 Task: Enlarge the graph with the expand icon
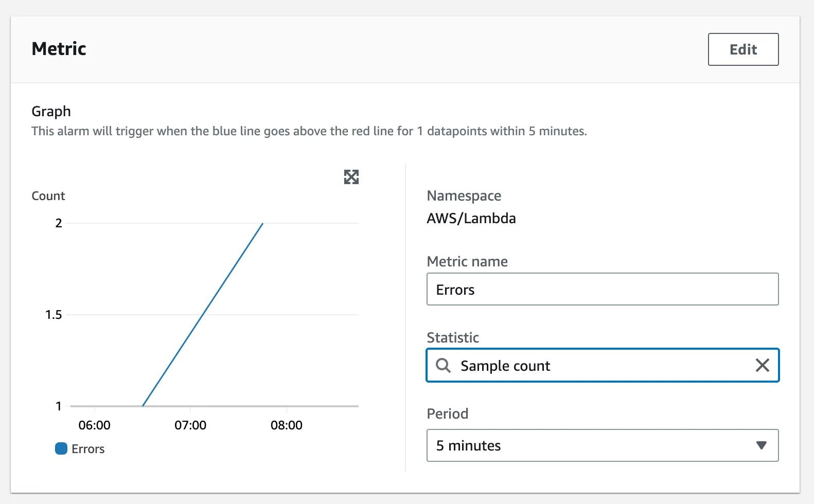(351, 177)
